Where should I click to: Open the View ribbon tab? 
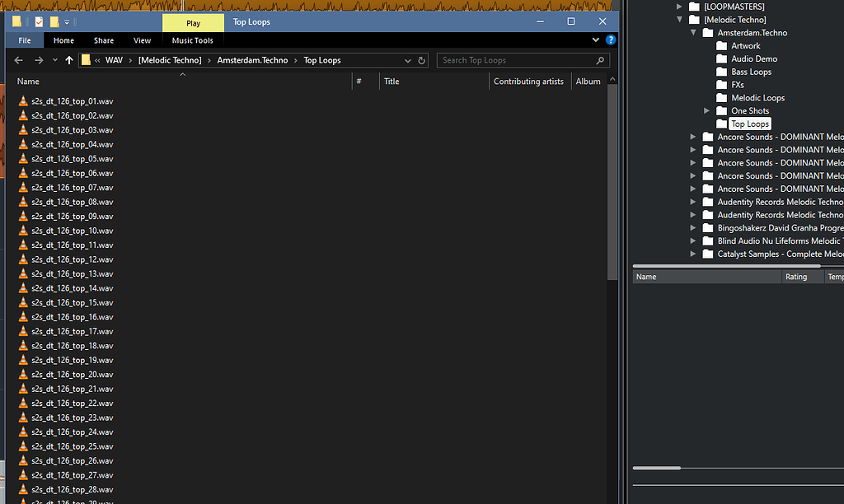[142, 40]
